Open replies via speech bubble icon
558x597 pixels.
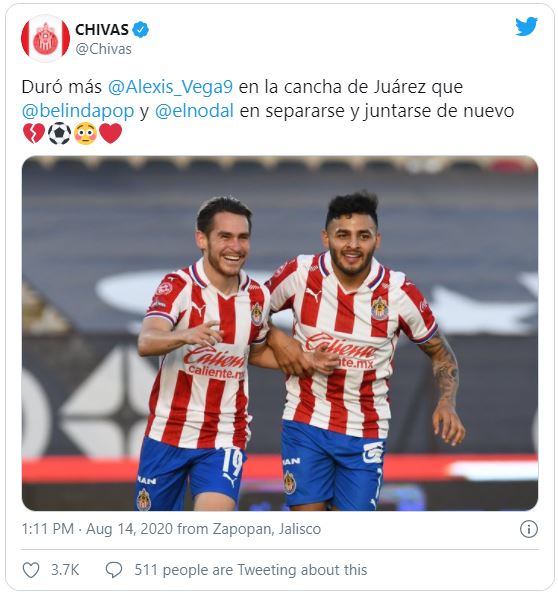click(x=113, y=570)
